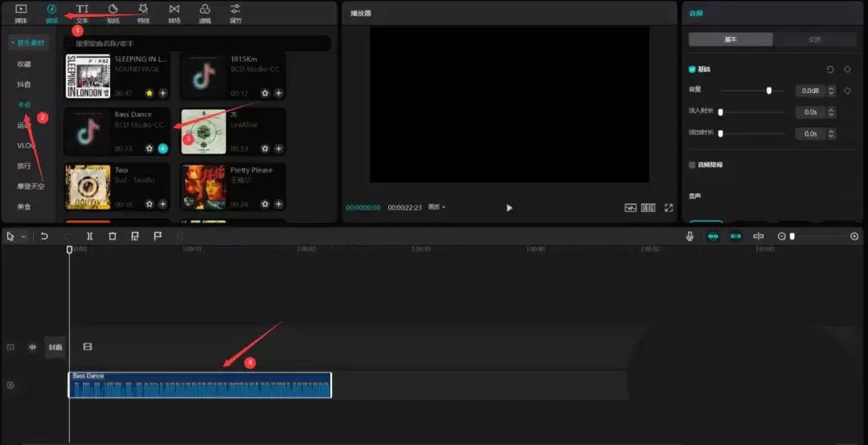Select the VLOG music category

tap(26, 145)
